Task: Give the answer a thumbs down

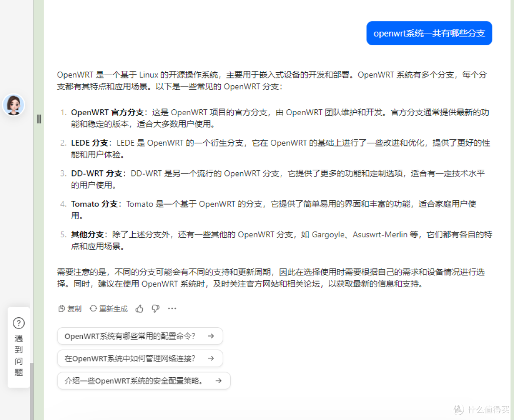Action: click(155, 309)
